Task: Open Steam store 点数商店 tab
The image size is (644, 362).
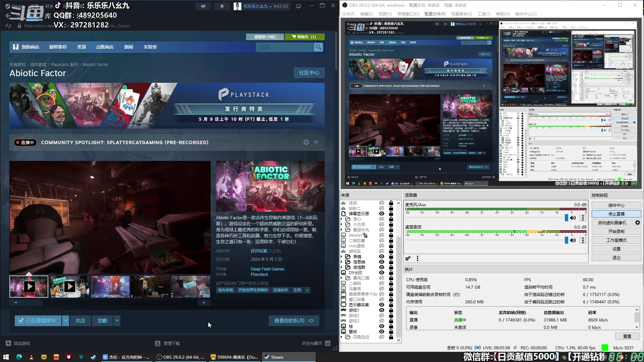Action: pyautogui.click(x=105, y=47)
